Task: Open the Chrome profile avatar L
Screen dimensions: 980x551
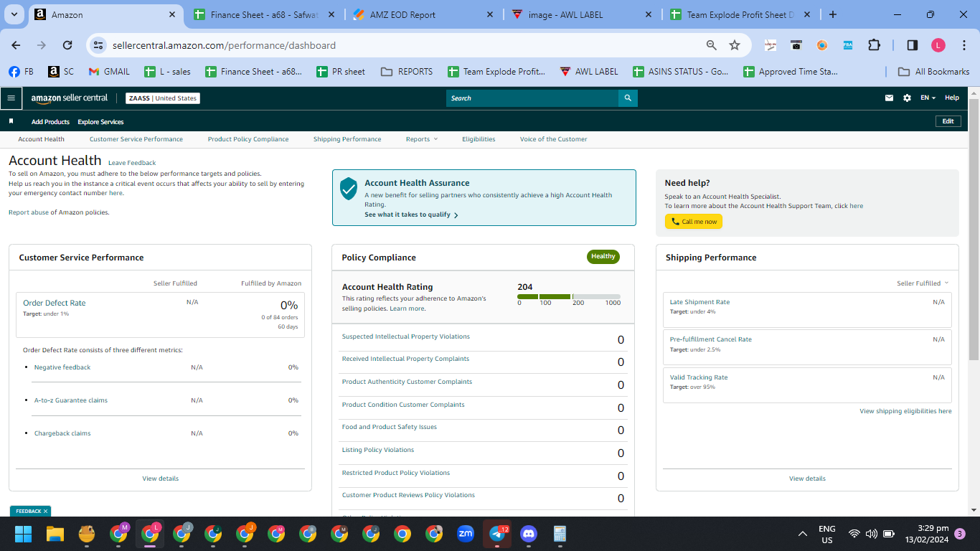Action: 938,45
